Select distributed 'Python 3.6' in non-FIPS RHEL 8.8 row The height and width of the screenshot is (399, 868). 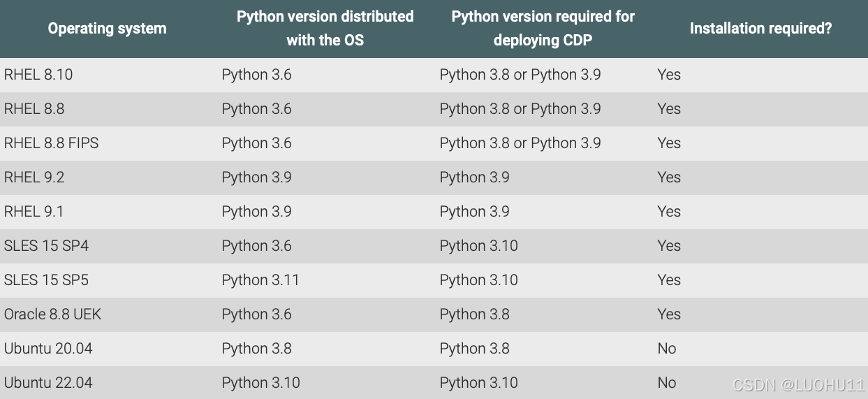pyautogui.click(x=257, y=109)
